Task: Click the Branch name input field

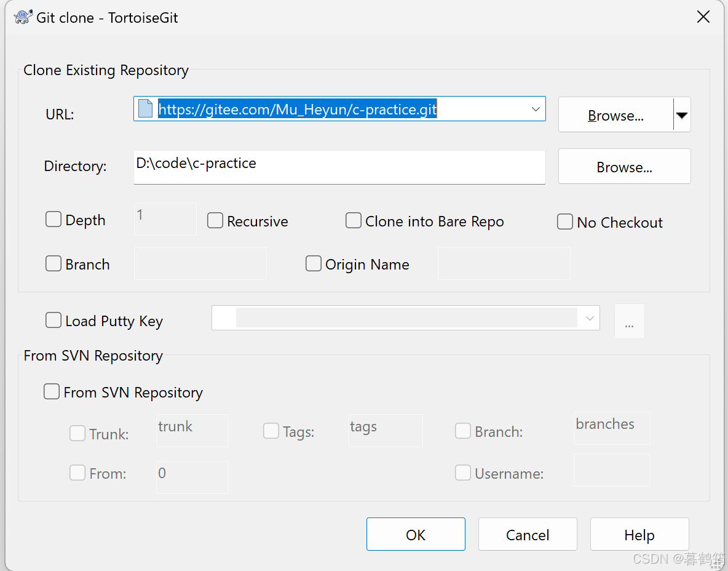Action: point(200,263)
